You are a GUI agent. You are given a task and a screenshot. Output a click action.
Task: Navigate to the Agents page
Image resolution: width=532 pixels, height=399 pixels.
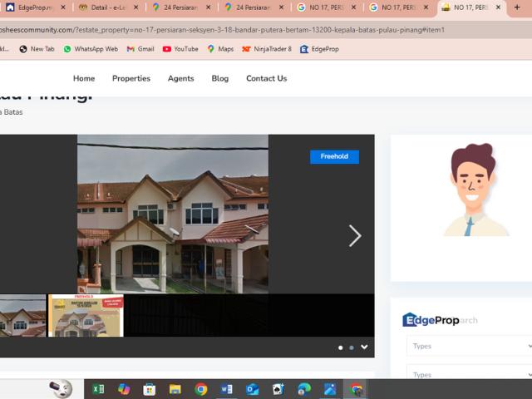tap(180, 78)
